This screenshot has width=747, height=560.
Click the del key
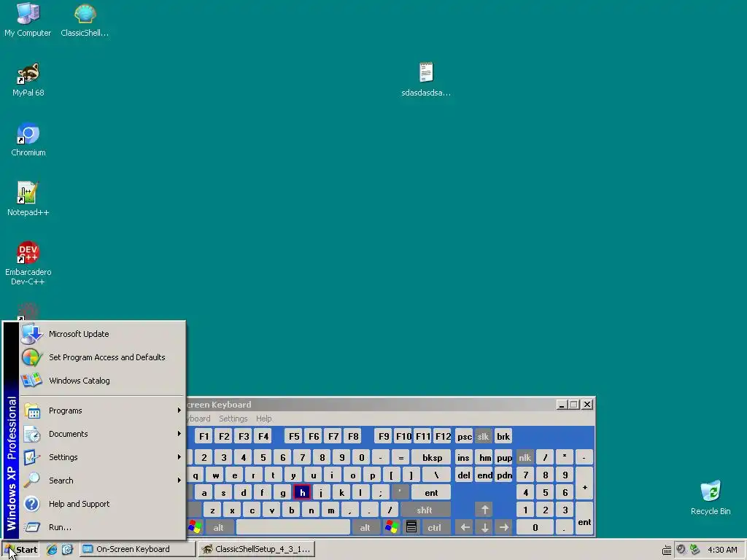coord(463,475)
